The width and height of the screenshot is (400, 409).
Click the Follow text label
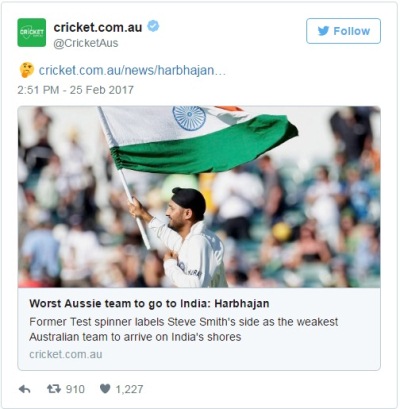coord(352,31)
